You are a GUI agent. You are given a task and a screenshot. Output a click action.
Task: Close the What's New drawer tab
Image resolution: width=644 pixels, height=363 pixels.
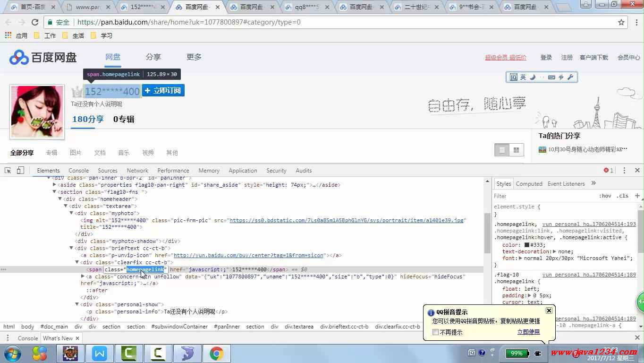click(x=77, y=338)
